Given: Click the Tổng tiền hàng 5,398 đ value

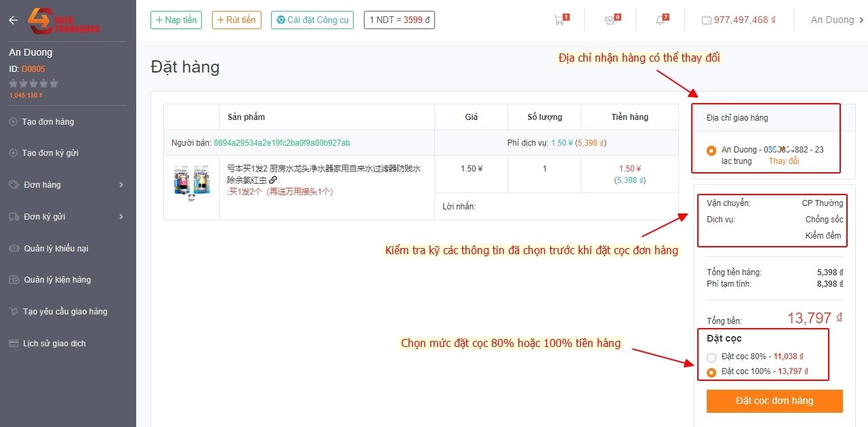Looking at the screenshot, I should click(x=830, y=272).
